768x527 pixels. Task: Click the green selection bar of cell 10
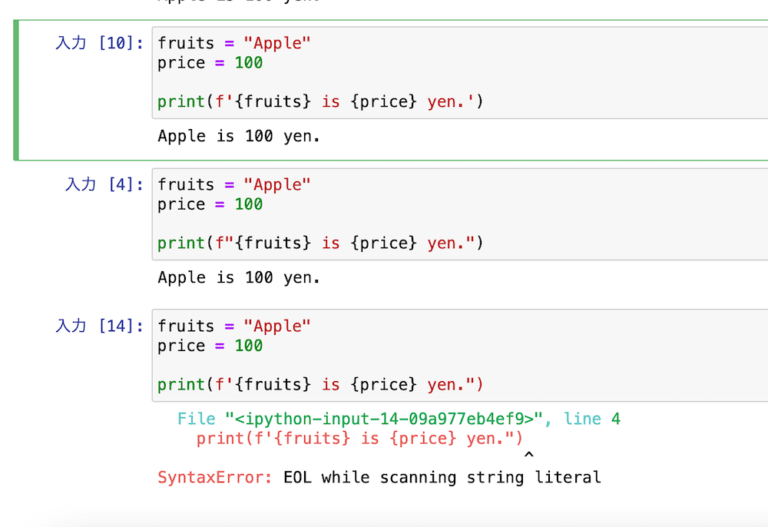(x=16, y=90)
